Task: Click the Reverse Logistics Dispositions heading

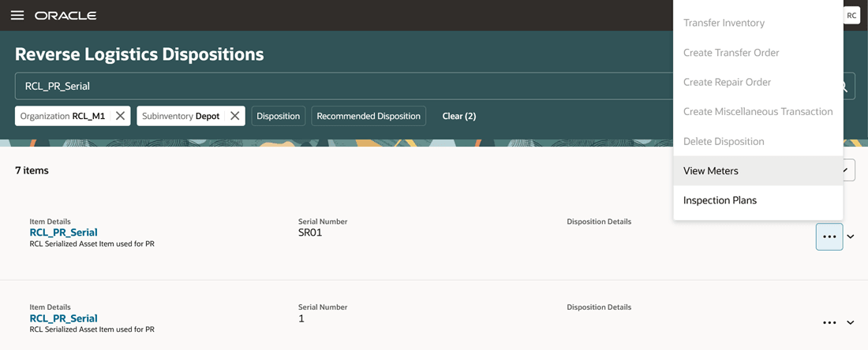Action: (140, 54)
